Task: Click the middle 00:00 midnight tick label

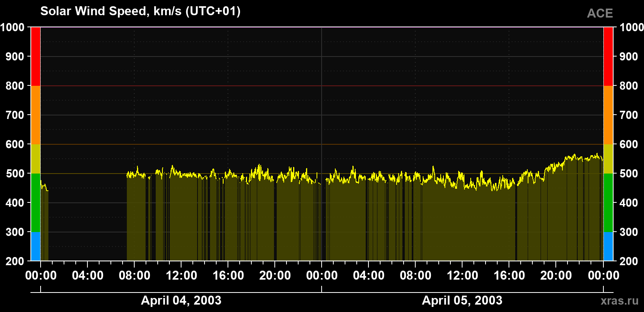Action: pyautogui.click(x=322, y=275)
